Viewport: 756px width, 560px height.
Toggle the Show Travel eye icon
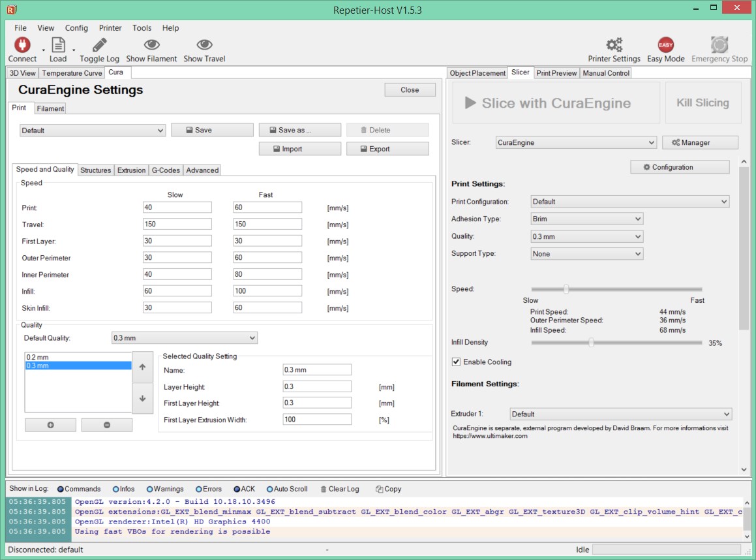[204, 45]
